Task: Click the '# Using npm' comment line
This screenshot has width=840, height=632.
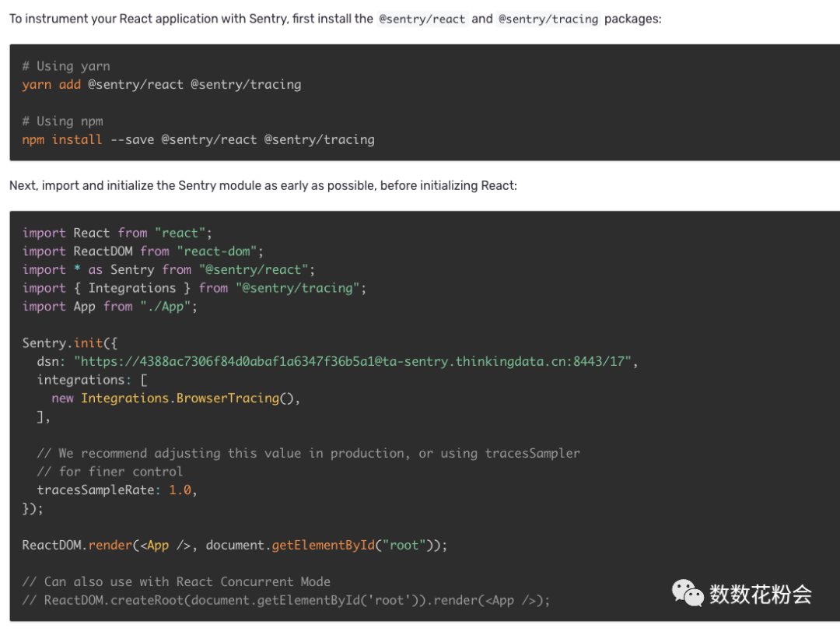Action: (x=62, y=121)
